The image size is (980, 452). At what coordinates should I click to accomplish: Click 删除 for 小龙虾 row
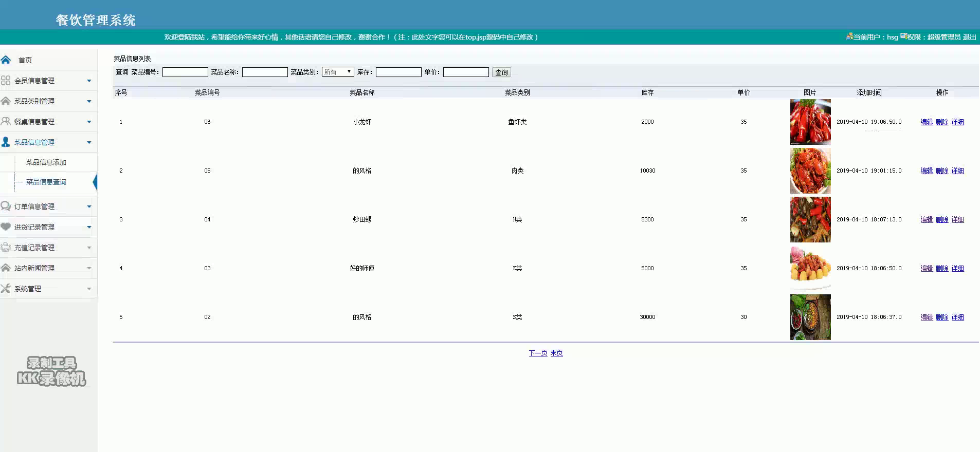(942, 122)
